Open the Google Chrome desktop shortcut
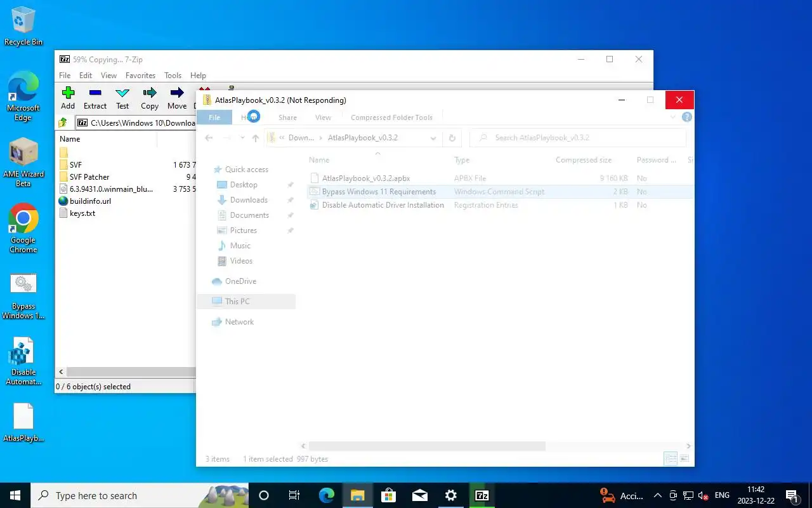This screenshot has width=812, height=508. coord(23,229)
